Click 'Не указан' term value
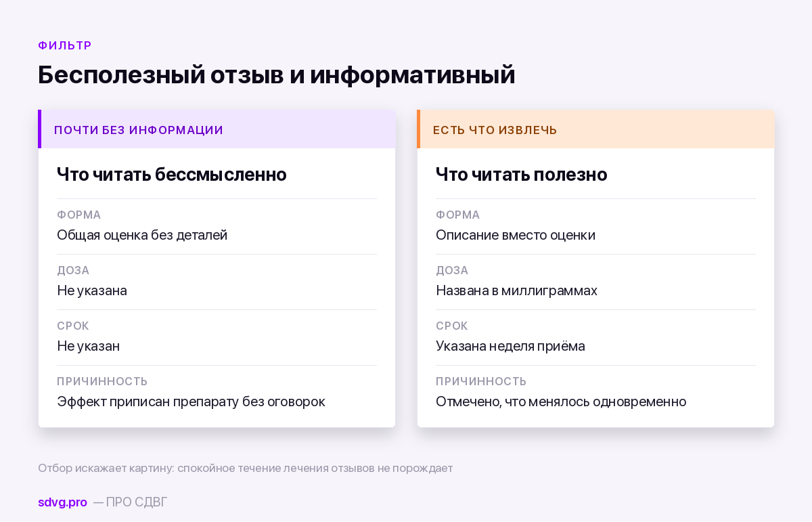 [89, 347]
